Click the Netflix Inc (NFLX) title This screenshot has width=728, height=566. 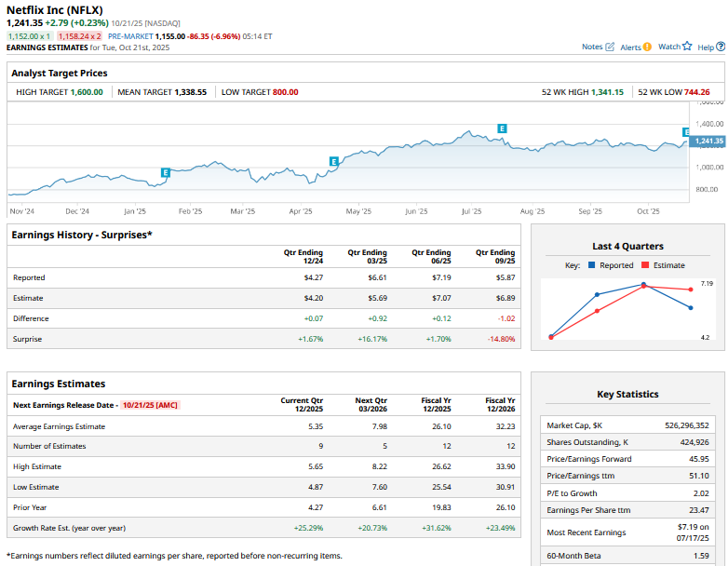click(55, 9)
